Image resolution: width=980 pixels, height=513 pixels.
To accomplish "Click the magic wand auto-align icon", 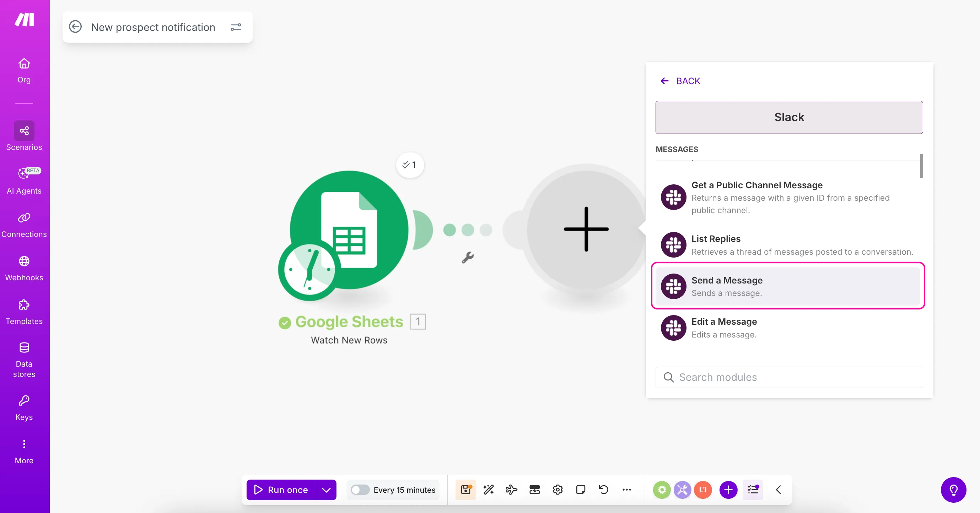I will point(489,490).
